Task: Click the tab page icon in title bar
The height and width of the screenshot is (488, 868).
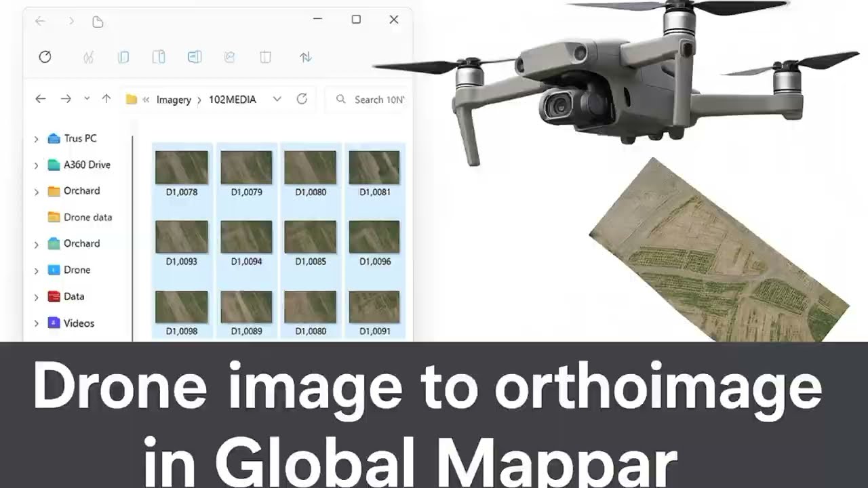Action: [98, 22]
